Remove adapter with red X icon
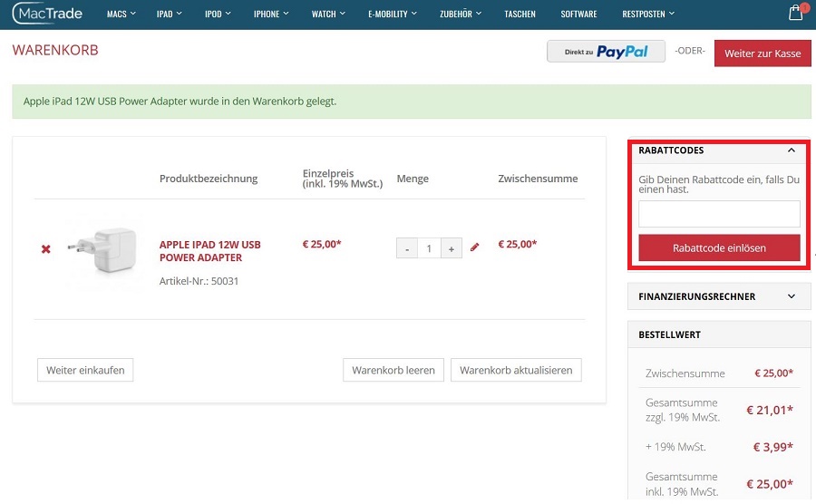816x504 pixels. (x=46, y=249)
